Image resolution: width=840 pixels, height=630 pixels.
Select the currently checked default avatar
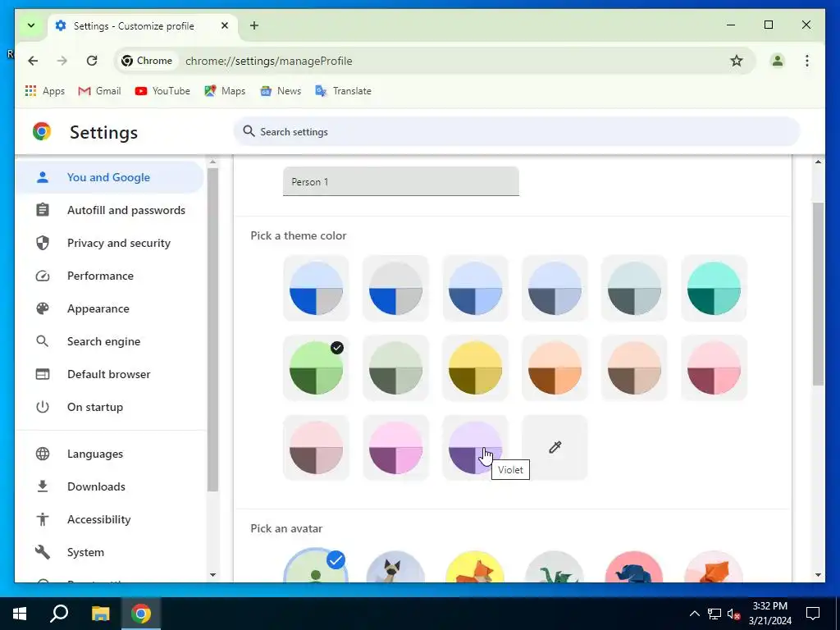click(316, 567)
